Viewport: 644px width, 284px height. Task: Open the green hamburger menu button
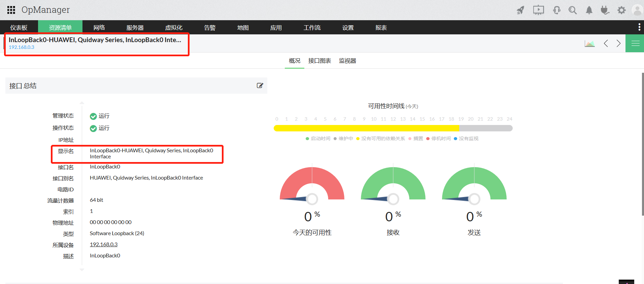point(635,43)
